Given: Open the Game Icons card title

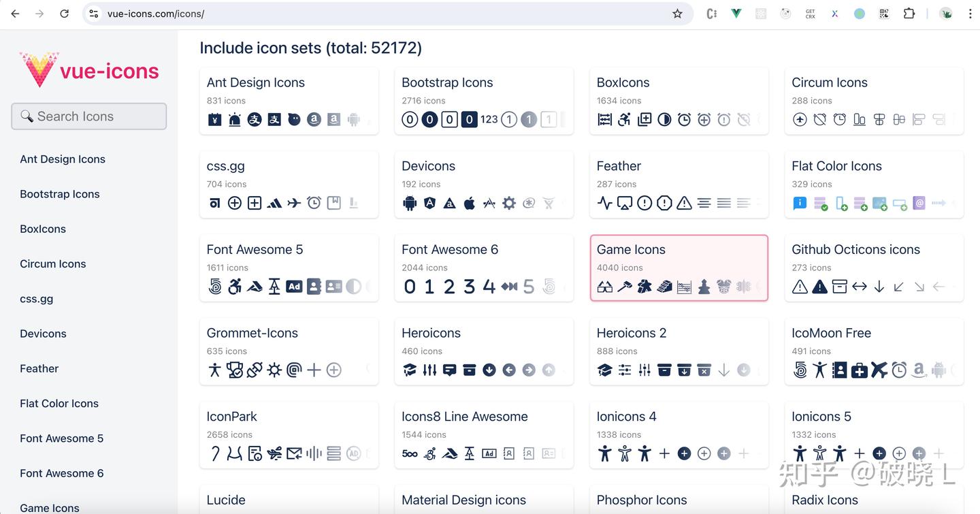Looking at the screenshot, I should [631, 249].
